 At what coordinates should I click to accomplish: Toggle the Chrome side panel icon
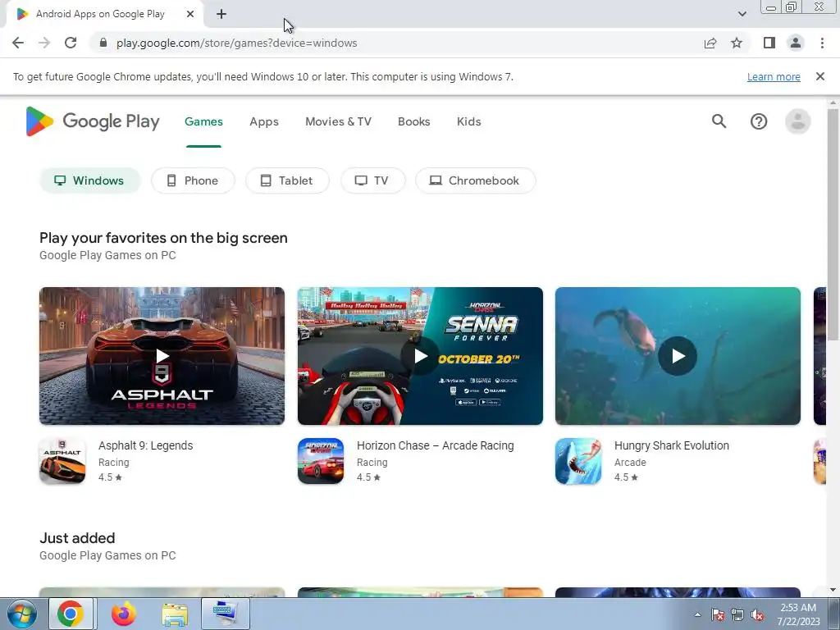(x=769, y=43)
